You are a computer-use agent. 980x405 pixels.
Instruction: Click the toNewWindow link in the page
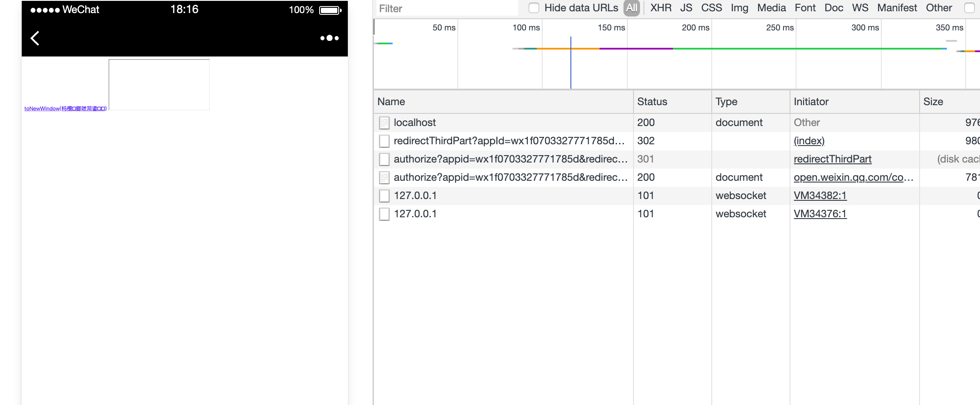coord(66,109)
